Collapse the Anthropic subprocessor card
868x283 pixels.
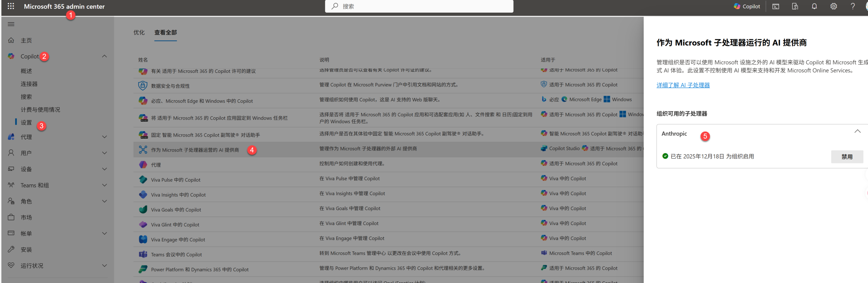pos(857,132)
